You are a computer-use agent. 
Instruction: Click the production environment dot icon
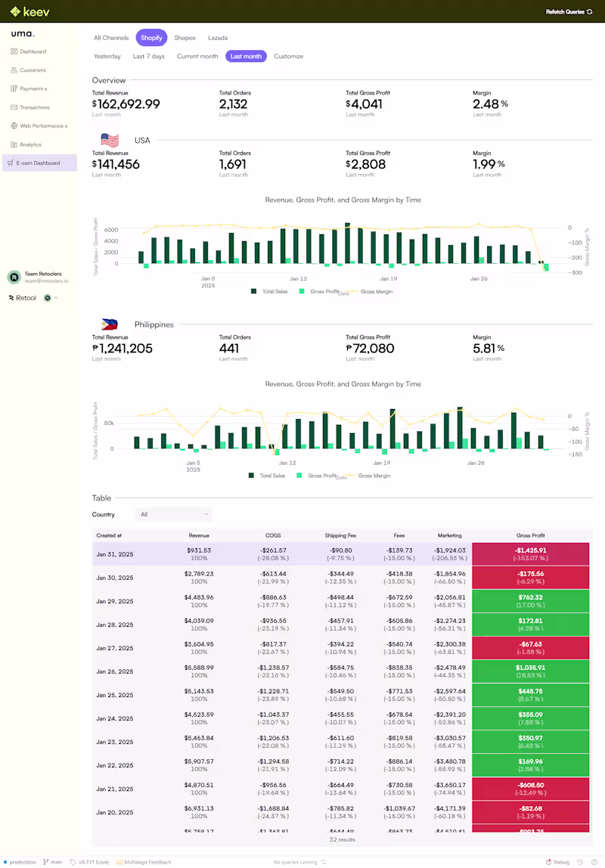(x=5, y=862)
